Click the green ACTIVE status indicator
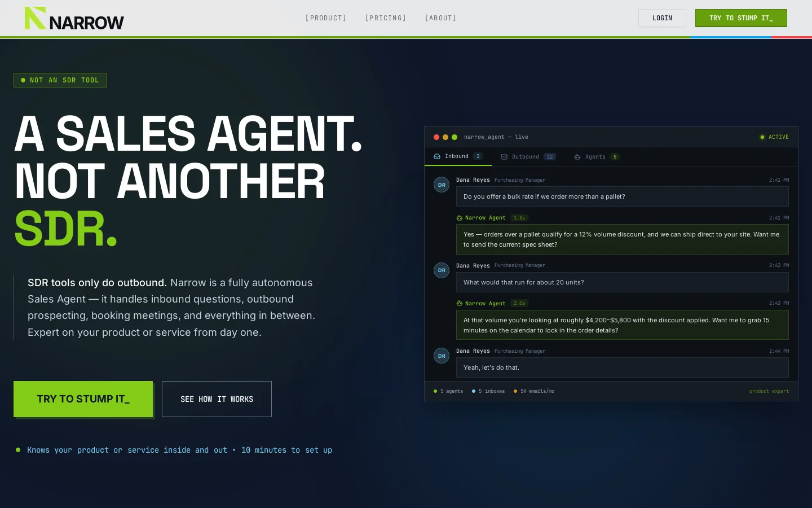Image resolution: width=812 pixels, height=508 pixels. point(774,137)
